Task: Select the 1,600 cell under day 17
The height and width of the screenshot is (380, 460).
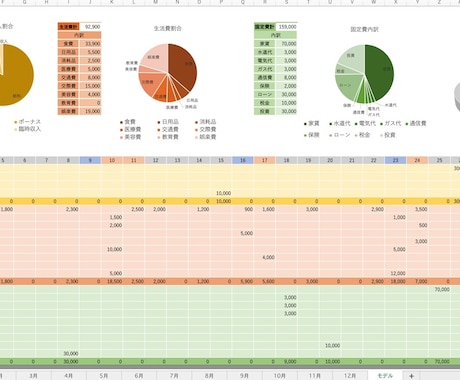Action: point(265,209)
